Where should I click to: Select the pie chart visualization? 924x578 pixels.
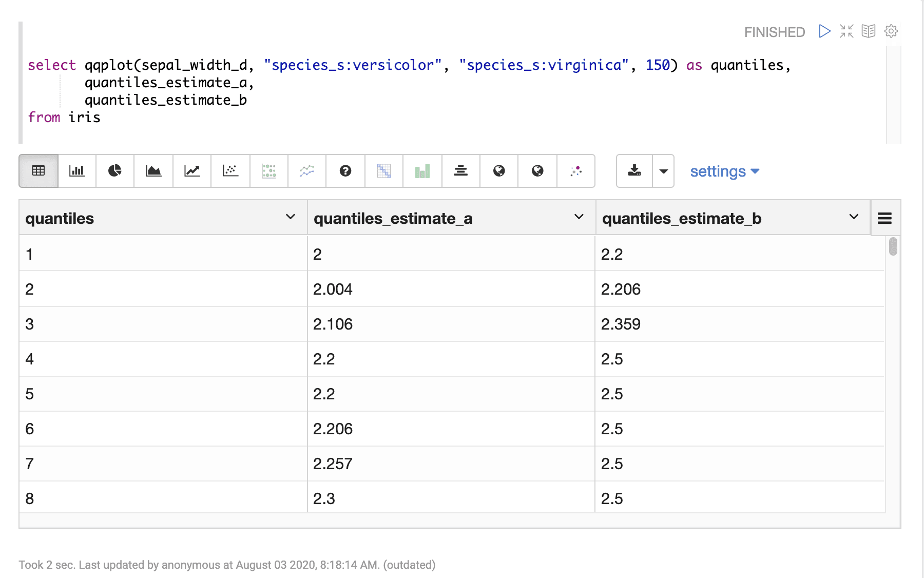click(x=114, y=171)
